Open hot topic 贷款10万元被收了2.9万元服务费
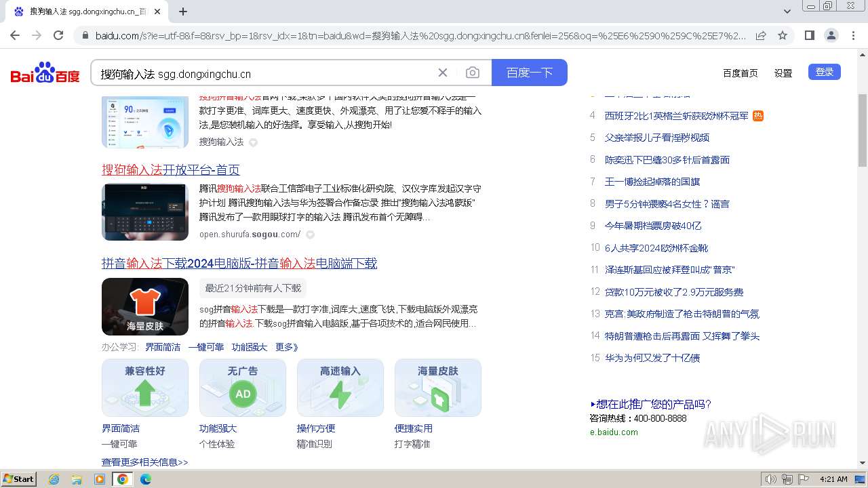Viewport: 868px width, 488px height. click(x=674, y=292)
